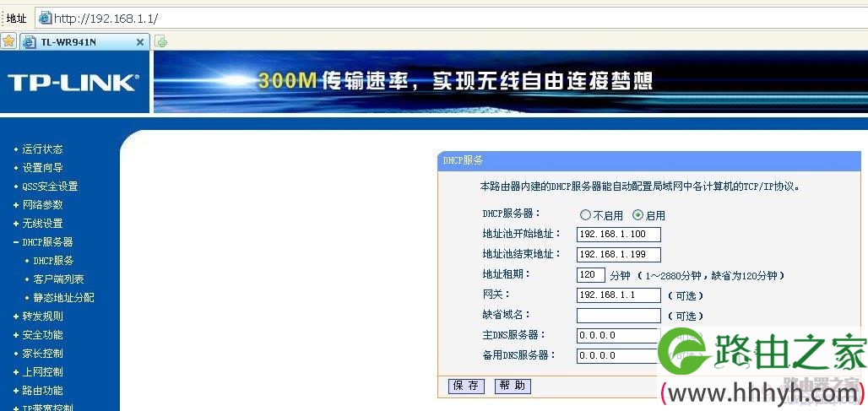Click the new tab icon
The width and height of the screenshot is (868, 411).
tap(160, 42)
